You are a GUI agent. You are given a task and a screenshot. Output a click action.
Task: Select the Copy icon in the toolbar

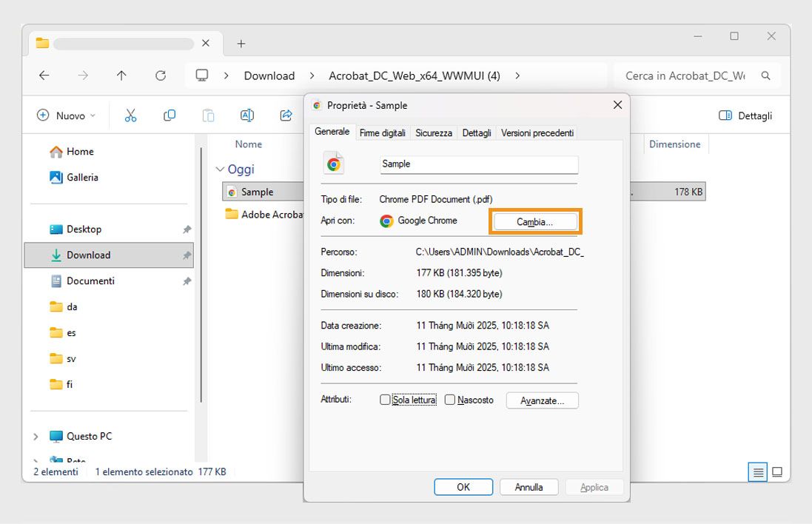[x=169, y=115]
